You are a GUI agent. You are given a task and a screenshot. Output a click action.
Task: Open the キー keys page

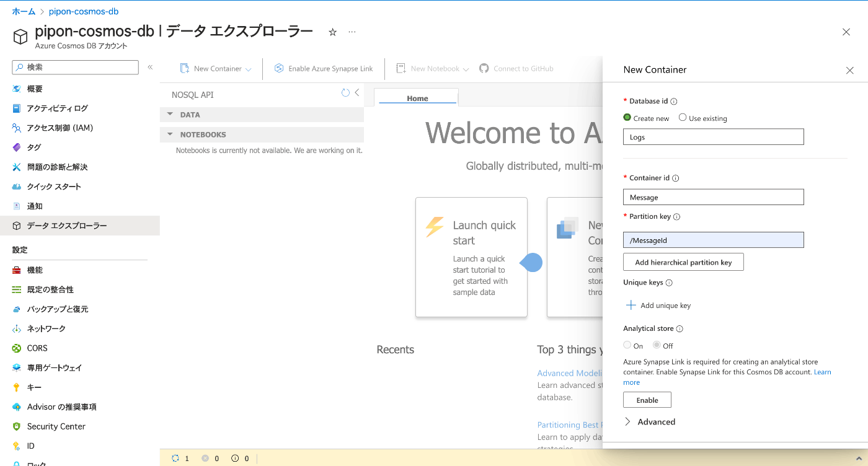pos(34,387)
